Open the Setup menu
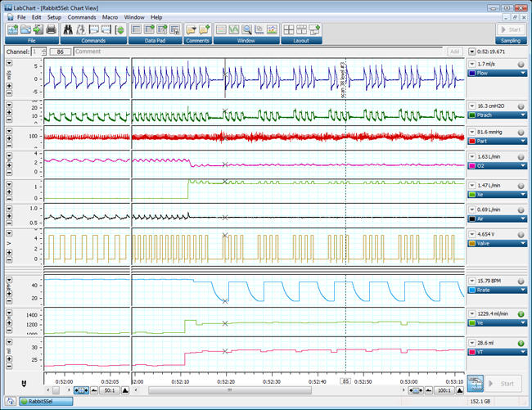 tap(54, 16)
